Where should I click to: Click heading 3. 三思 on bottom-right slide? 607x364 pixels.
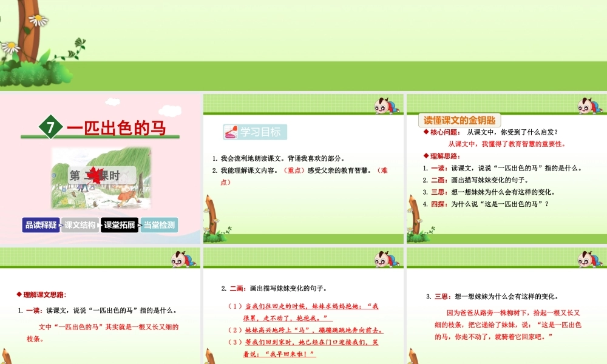(x=492, y=296)
